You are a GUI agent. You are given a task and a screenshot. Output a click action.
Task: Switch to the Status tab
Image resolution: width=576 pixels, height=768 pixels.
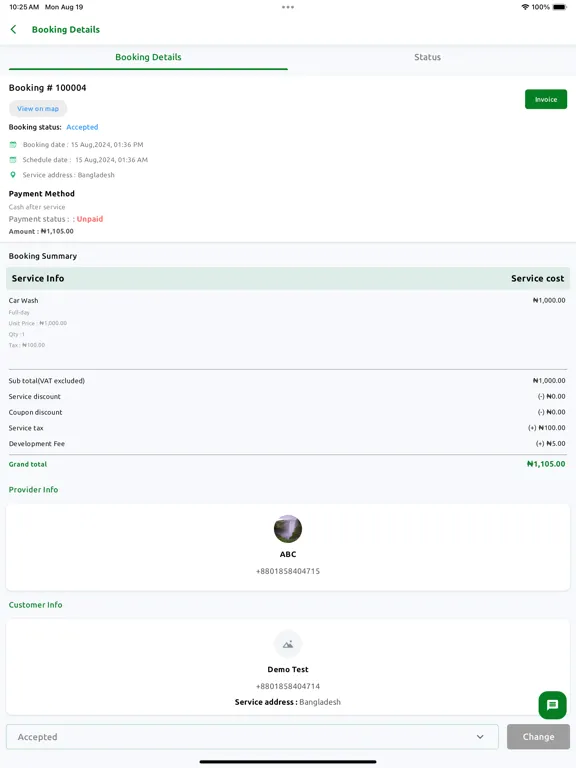428,57
